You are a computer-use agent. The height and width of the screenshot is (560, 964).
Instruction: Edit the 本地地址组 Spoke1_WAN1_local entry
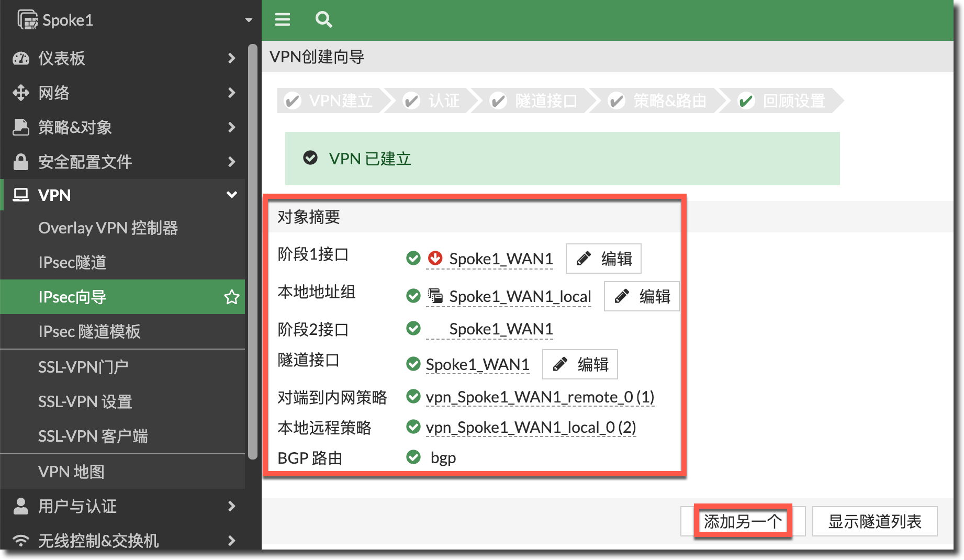pyautogui.click(x=641, y=296)
